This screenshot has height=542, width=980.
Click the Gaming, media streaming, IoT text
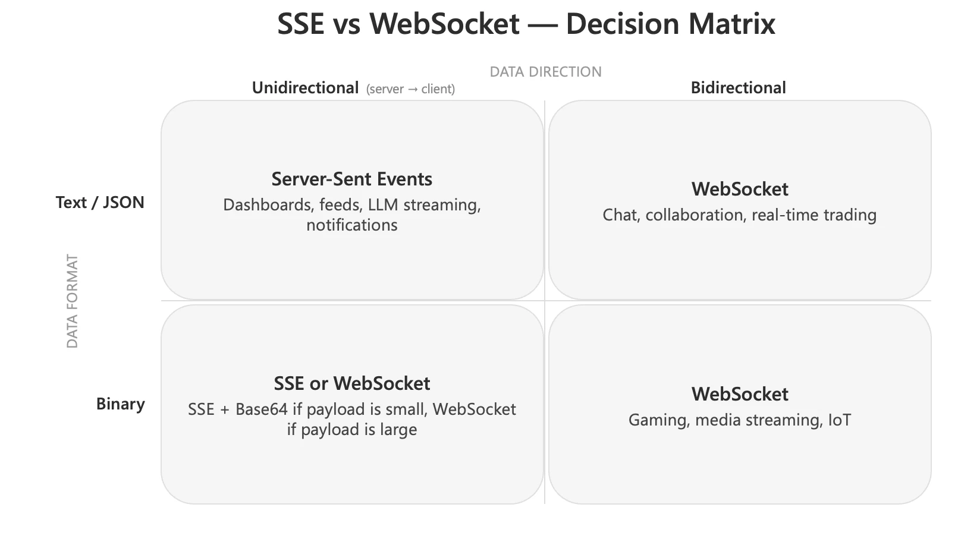739,420
